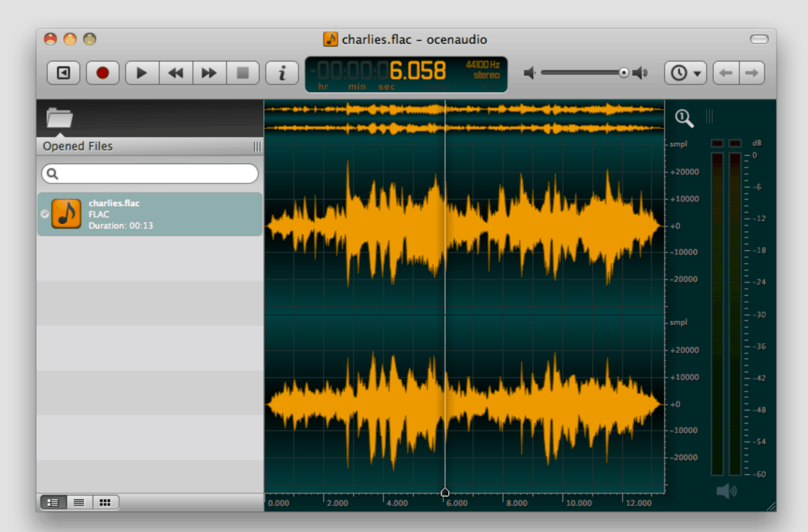Viewport: 808px width, 532px height.
Task: Click the overview waveform strip at top
Action: pos(464,119)
